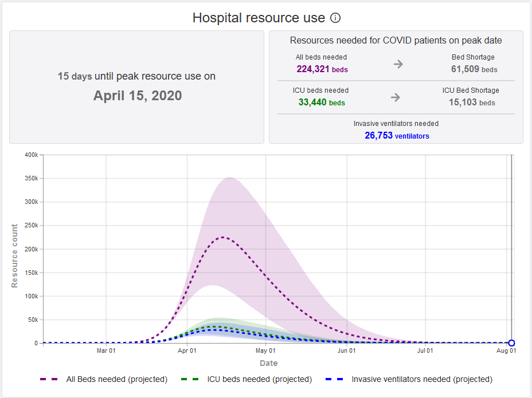
Task: Click the Apr 01 tick on date axis
Action: 187,350
